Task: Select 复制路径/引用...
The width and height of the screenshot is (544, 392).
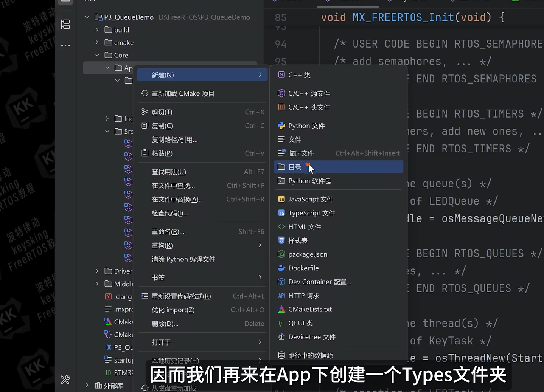Action: [x=202, y=139]
